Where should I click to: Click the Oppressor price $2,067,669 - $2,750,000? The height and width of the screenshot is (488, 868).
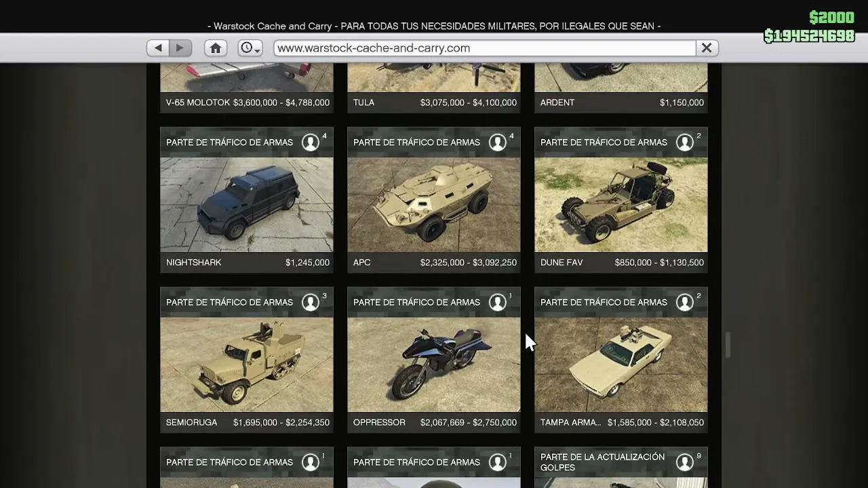point(469,422)
